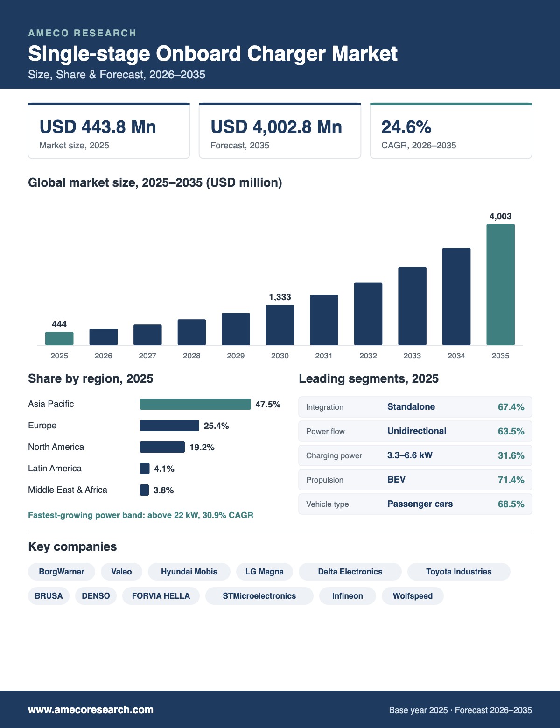560x728 pixels.
Task: Click the Key companies heading
Action: (x=72, y=546)
